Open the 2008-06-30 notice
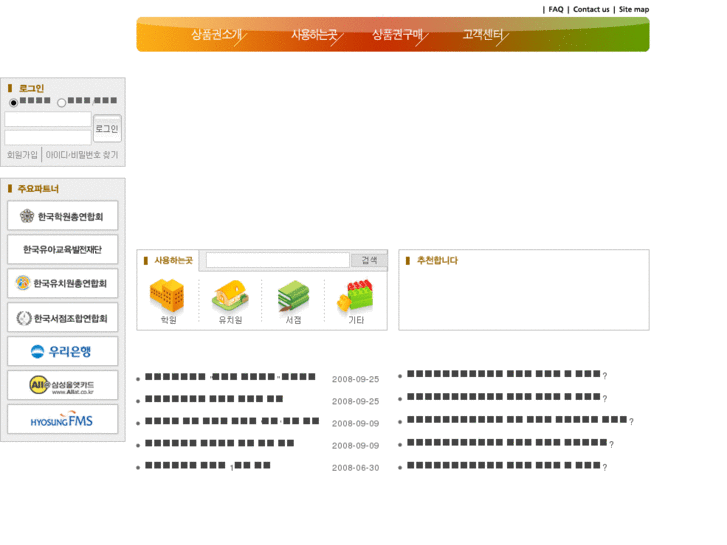This screenshot has width=727, height=545. pyautogui.click(x=208, y=465)
